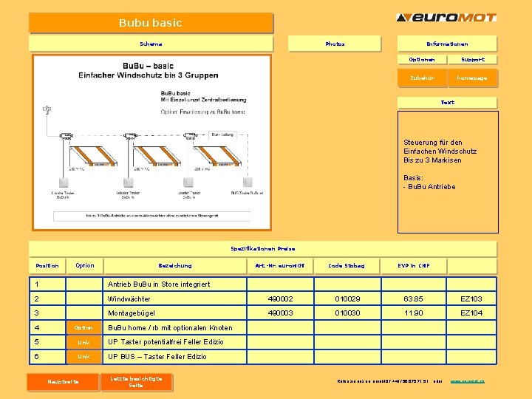Click the Option button in row 4

83,328
